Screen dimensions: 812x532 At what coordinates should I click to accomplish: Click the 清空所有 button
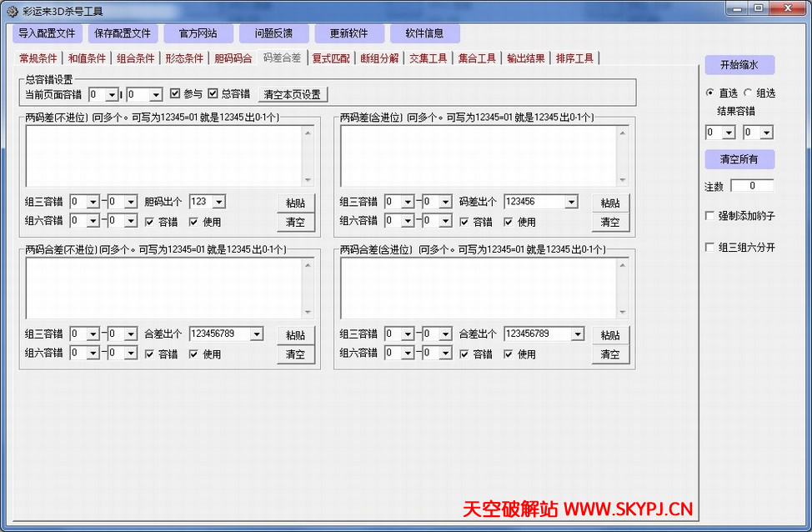(x=739, y=159)
